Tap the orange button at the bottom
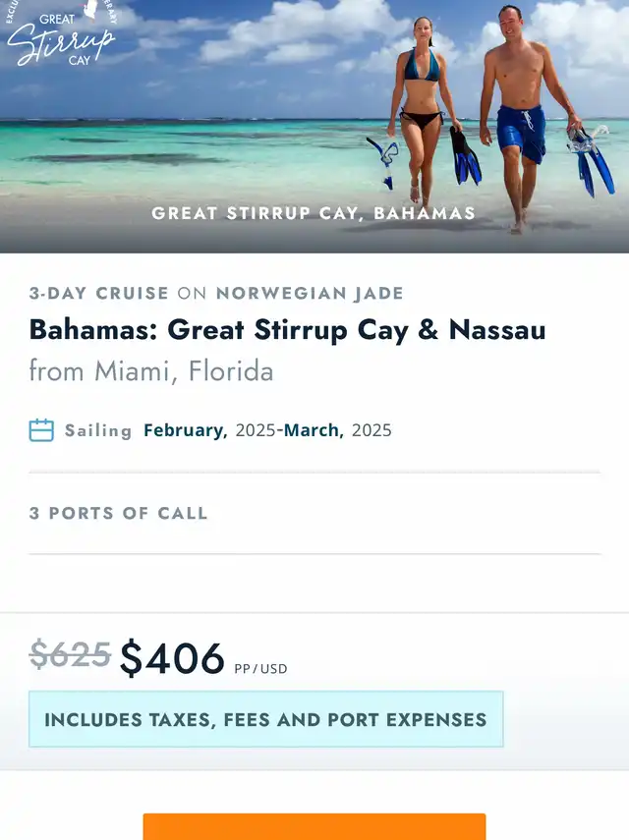Screen dimensions: 629x840 [x=314, y=826]
